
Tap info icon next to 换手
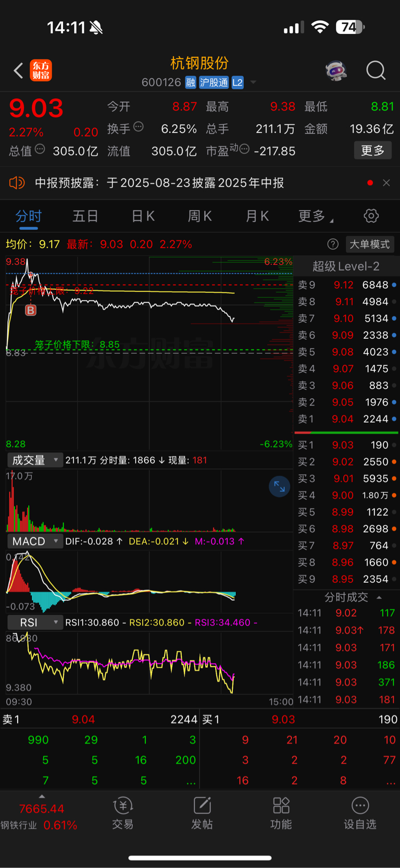coord(139,126)
